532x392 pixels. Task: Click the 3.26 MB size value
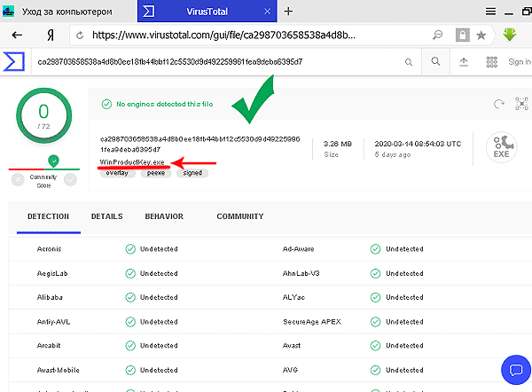click(x=338, y=144)
